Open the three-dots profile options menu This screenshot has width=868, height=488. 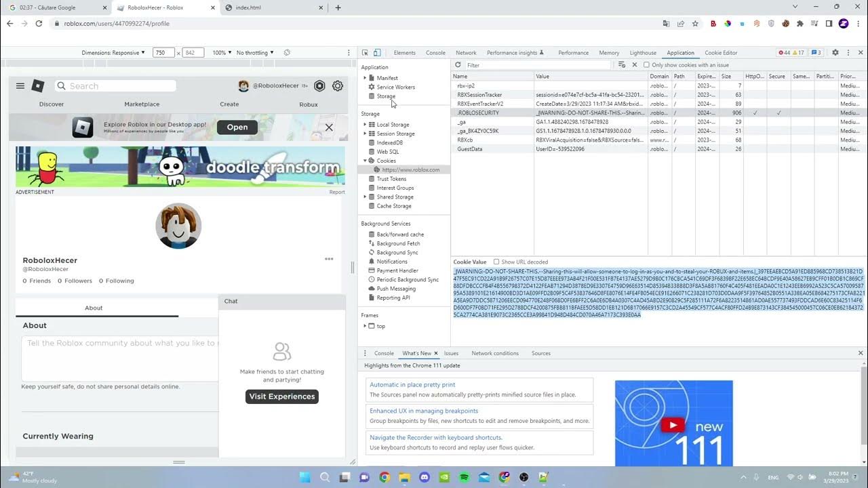329,259
